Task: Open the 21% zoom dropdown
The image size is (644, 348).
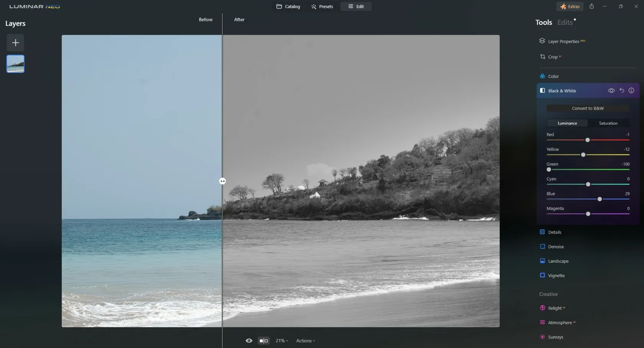Action: click(x=282, y=341)
